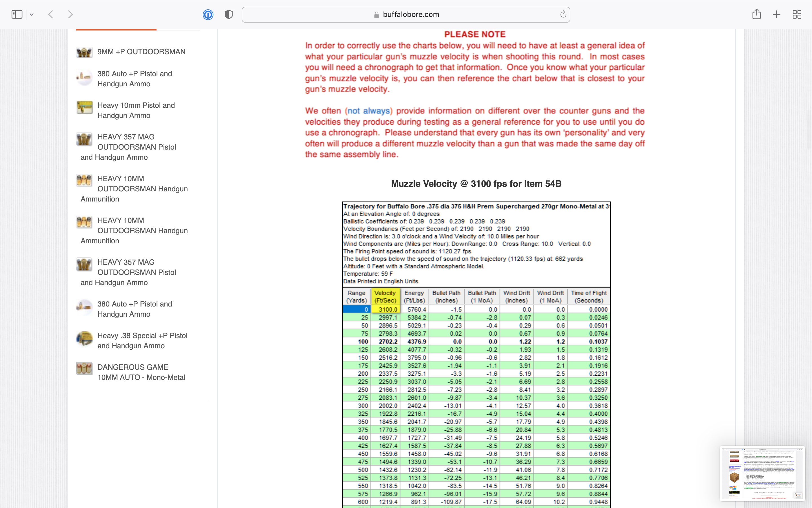Click the 9MM +P OUTDOORSMAN thumbnail image
Viewport: 812px width, 508px height.
click(x=84, y=52)
